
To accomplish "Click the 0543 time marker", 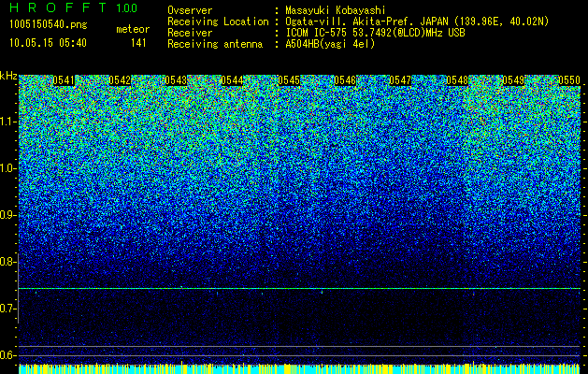I will coord(176,80).
